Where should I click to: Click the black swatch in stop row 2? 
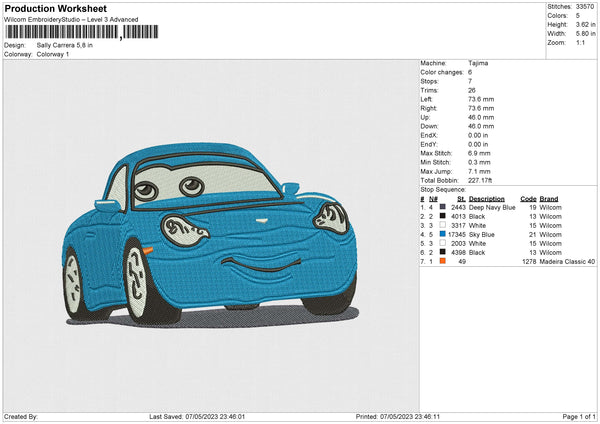click(443, 216)
